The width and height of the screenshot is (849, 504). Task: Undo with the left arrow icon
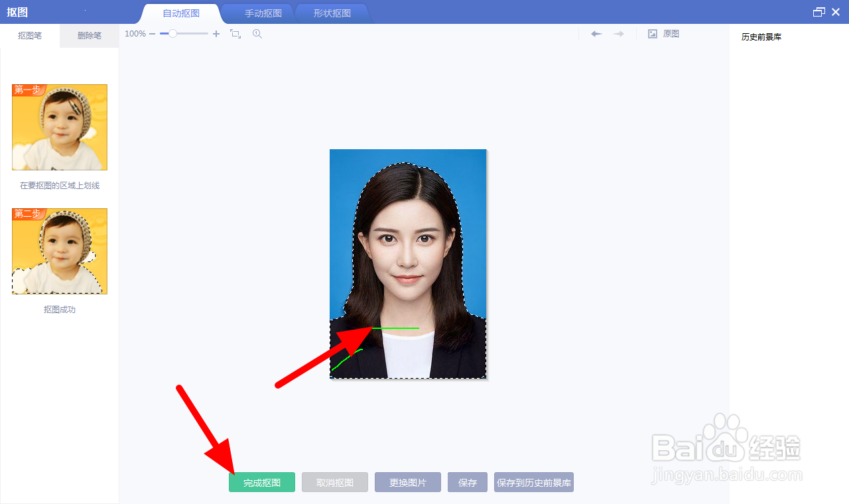coord(596,34)
